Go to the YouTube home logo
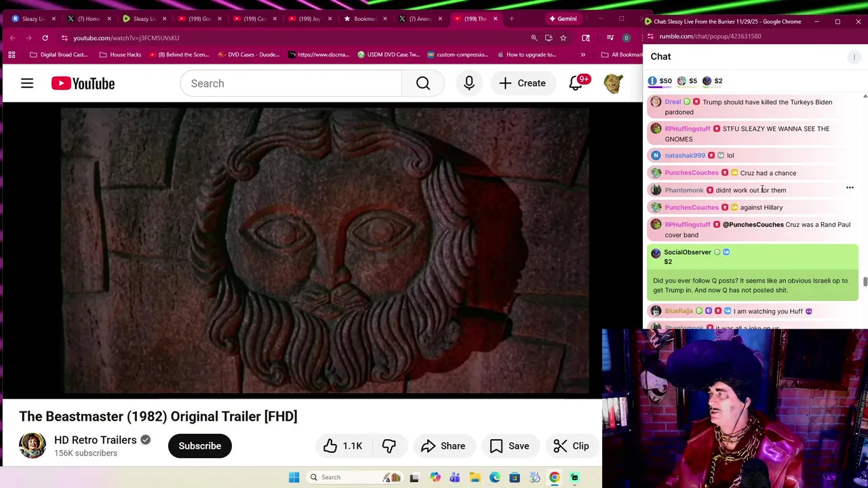 [x=83, y=83]
